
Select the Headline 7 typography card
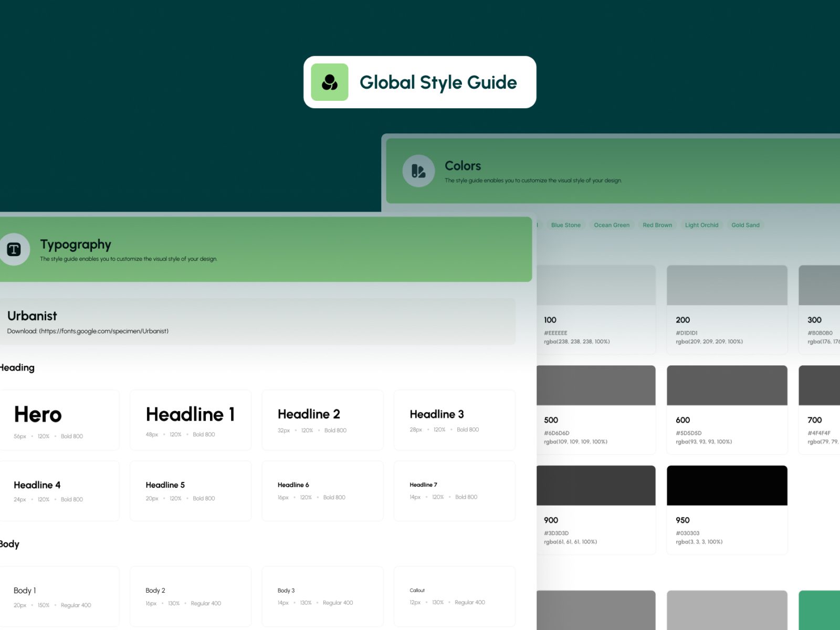[x=455, y=491]
